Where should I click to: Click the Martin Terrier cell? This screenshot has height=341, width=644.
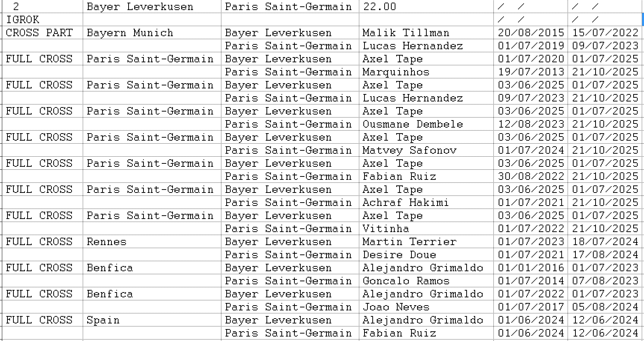[x=426, y=241]
